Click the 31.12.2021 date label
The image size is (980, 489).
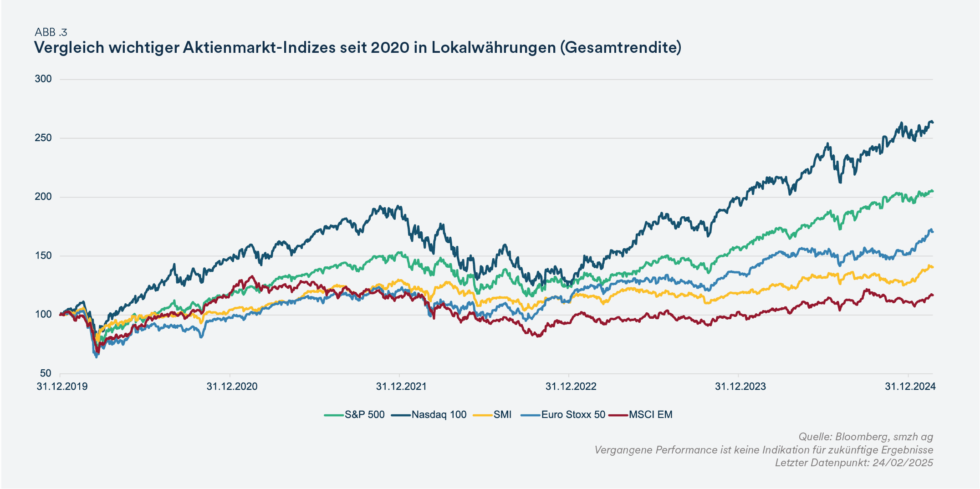[401, 387]
